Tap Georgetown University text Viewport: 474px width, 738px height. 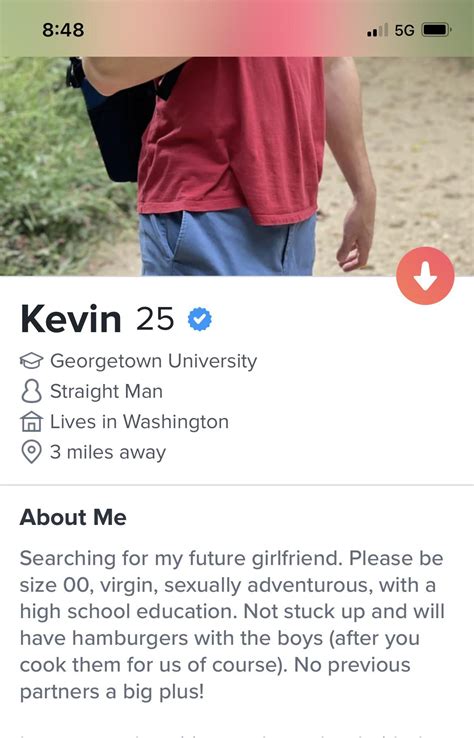click(x=153, y=361)
